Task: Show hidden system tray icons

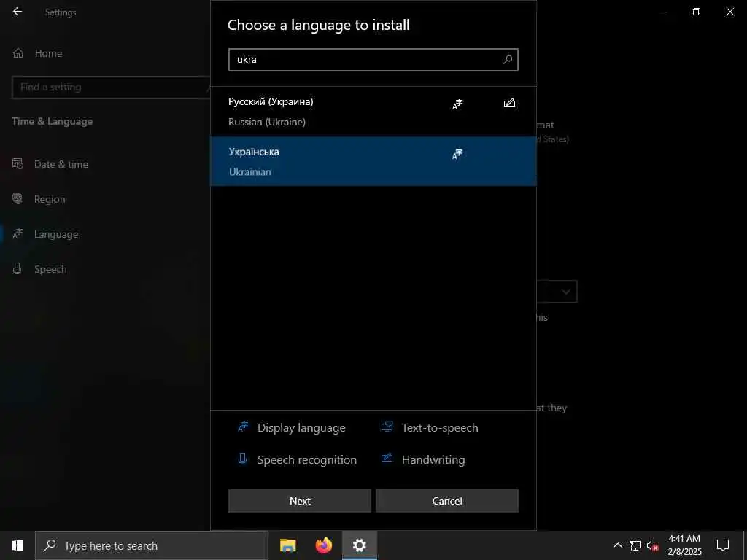Action: click(617, 545)
